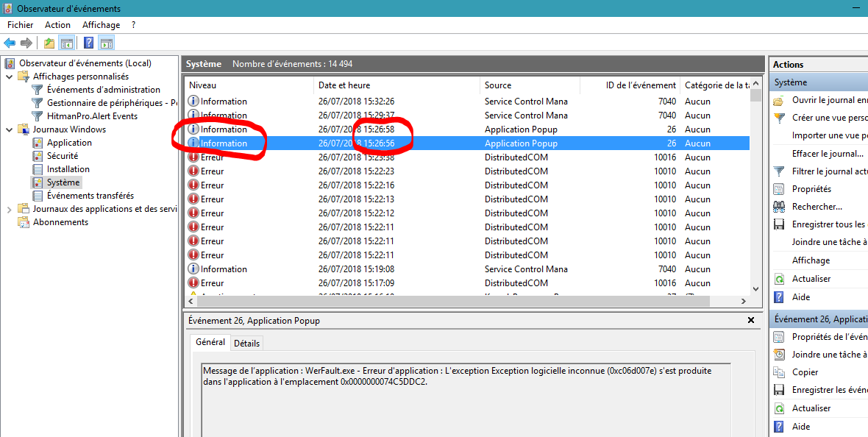Screen dimensions: 868x437
Task: Click the blue Help toolbar icon
Action: [88, 43]
